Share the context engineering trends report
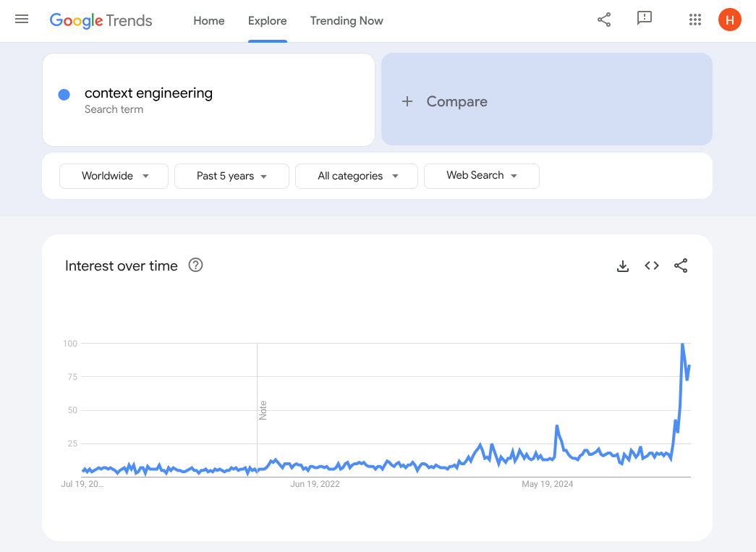Image resolution: width=756 pixels, height=552 pixels. click(604, 20)
